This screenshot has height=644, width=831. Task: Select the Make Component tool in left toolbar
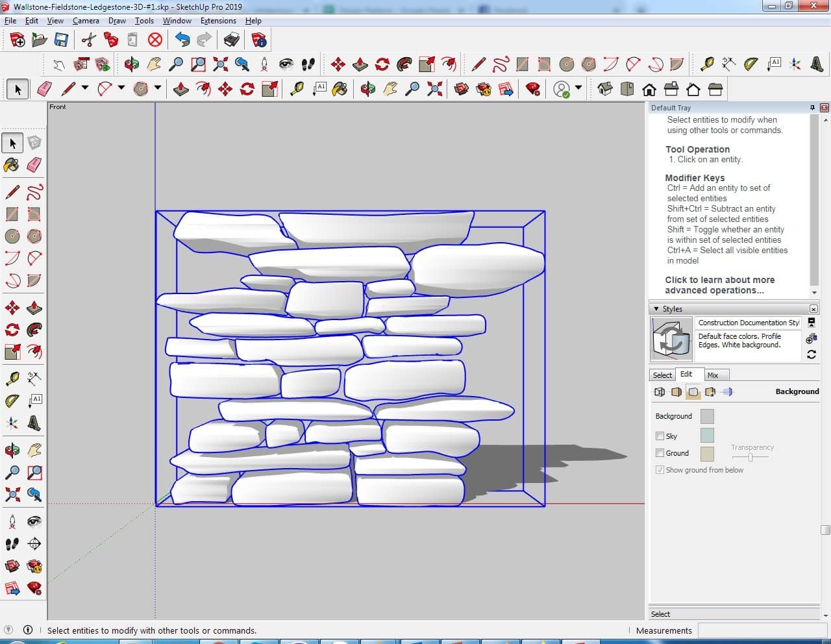point(34,143)
